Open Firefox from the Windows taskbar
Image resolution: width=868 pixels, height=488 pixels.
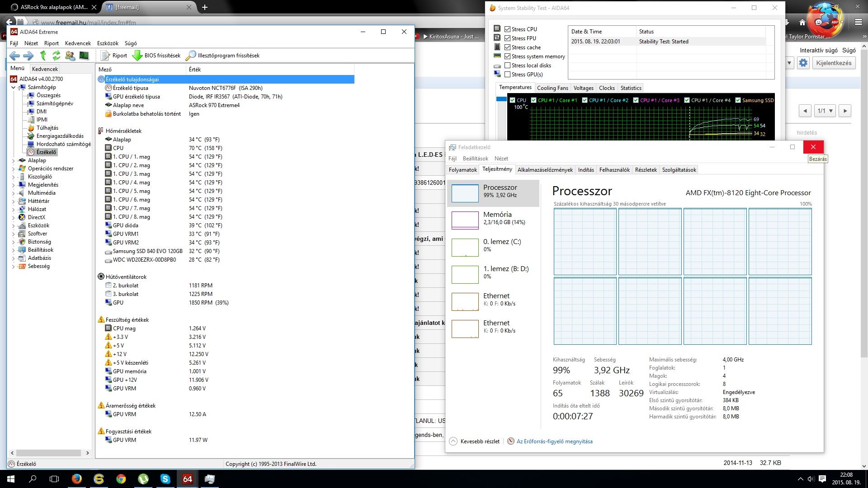(77, 479)
